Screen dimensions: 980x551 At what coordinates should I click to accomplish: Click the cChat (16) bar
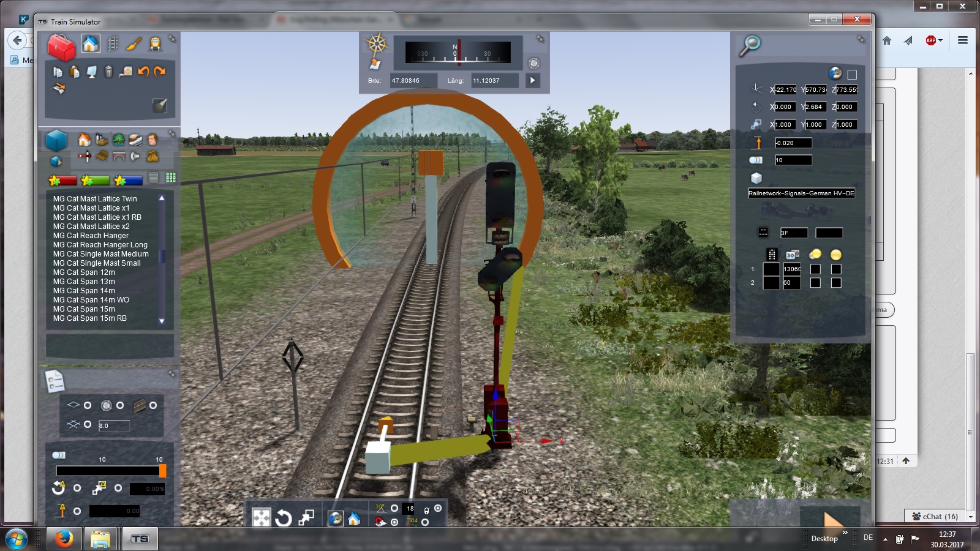tap(935, 517)
